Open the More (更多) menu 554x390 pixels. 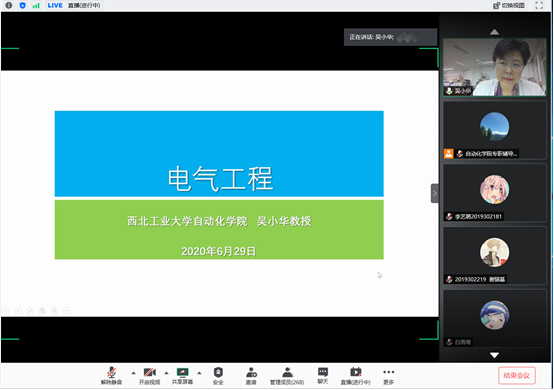coord(389,376)
